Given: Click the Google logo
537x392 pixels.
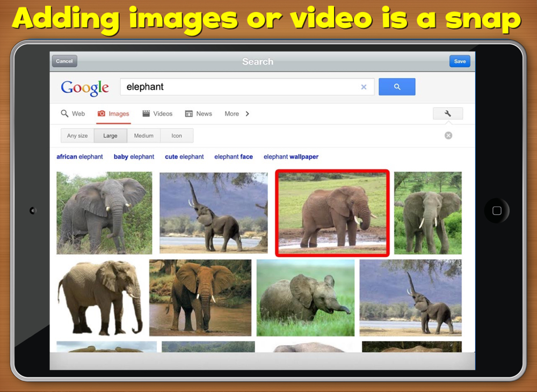Looking at the screenshot, I should 85,88.
